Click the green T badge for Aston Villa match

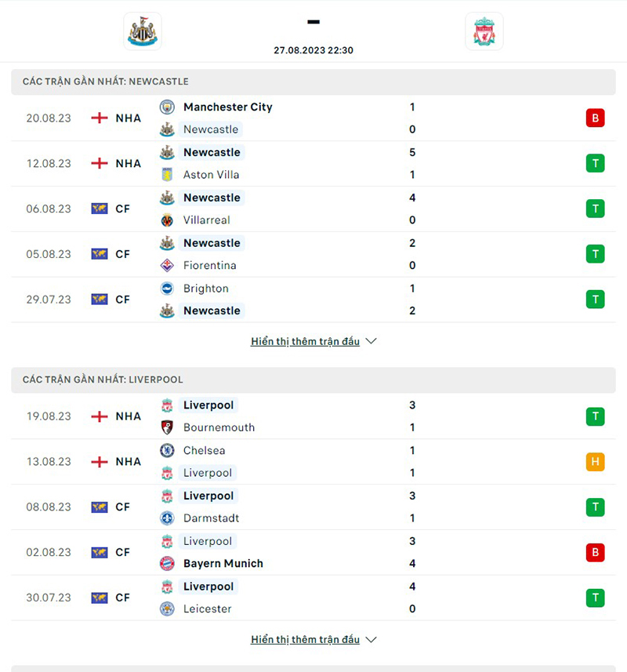(595, 164)
